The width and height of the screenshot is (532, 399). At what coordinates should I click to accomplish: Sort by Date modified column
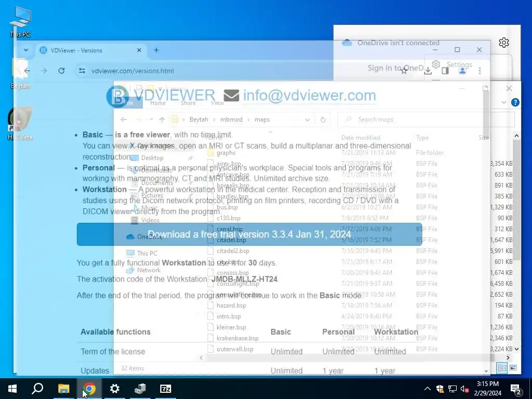point(361,137)
